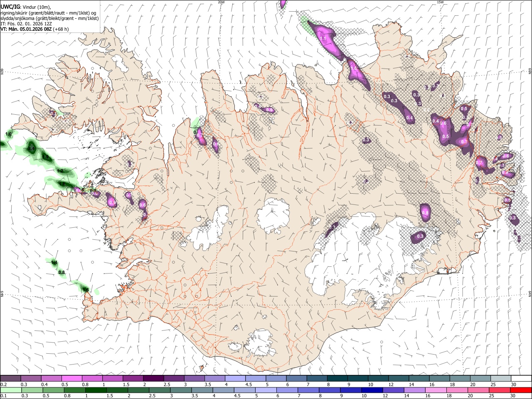This screenshot has width=532, height=399.
Task: Select the 'IT: Fös. 02. 01. 2026 12Z' line
Action: [x=25, y=24]
